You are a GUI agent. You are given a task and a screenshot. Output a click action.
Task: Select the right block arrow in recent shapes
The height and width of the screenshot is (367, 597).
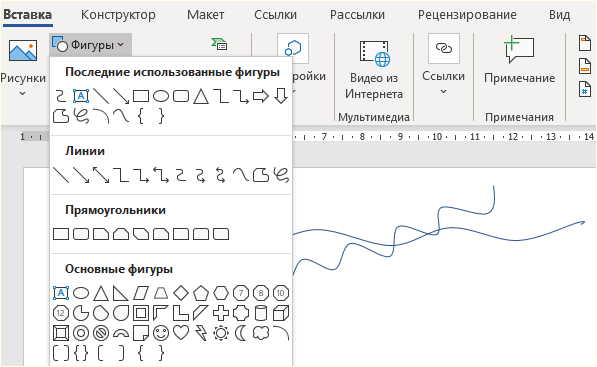pyautogui.click(x=261, y=96)
